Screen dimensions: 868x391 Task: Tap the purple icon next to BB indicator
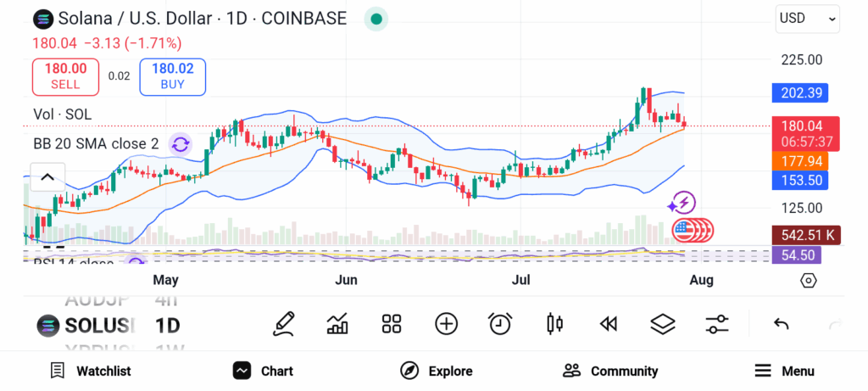pyautogui.click(x=181, y=144)
